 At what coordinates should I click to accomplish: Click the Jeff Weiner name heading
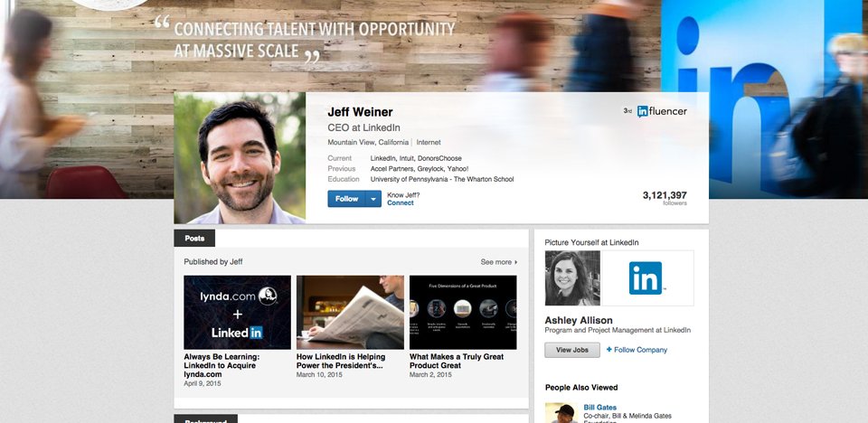[x=361, y=112]
